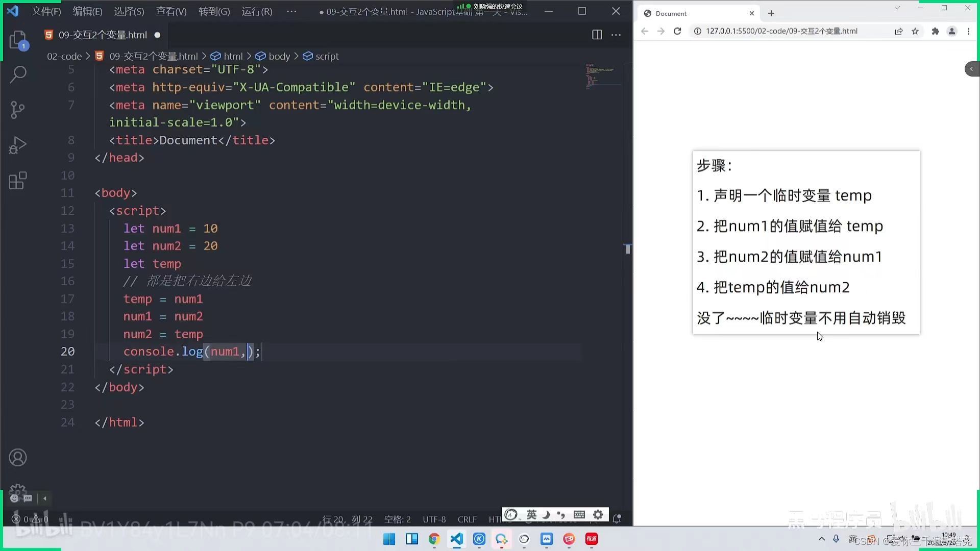Open the Extensions view
The width and height of the screenshot is (980, 551).
tap(18, 181)
